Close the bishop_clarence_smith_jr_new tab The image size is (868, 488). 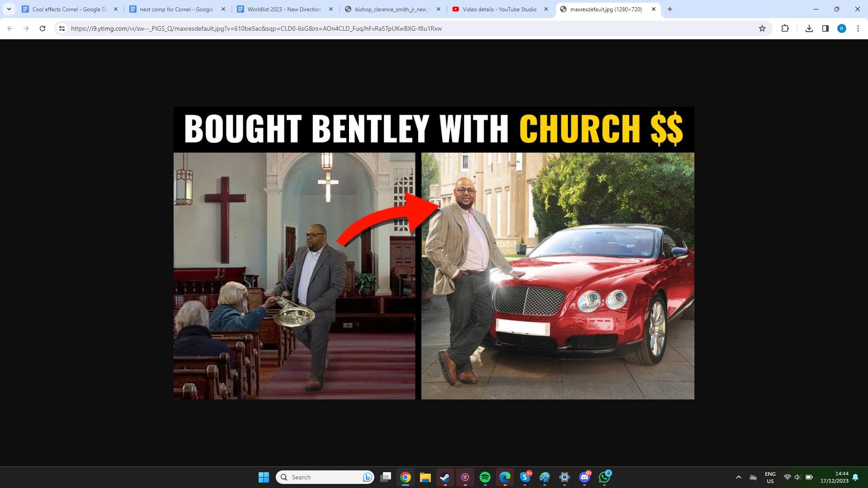439,9
